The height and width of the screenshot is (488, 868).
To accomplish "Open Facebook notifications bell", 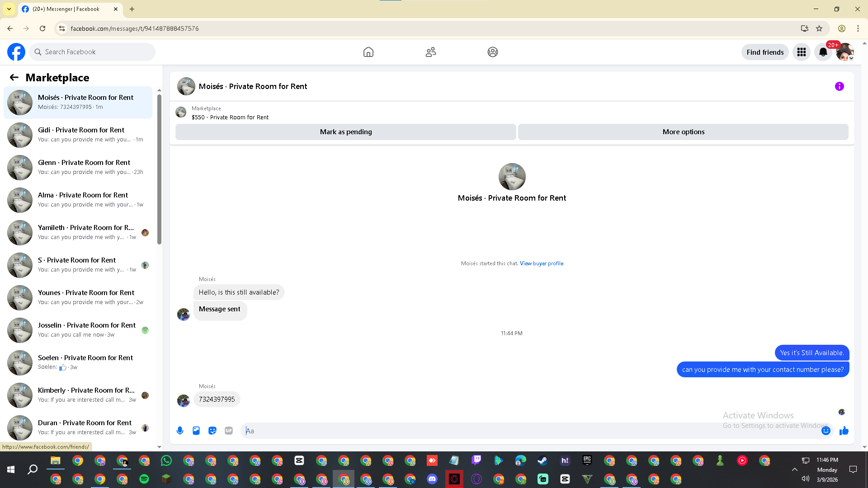I will pos(823,52).
